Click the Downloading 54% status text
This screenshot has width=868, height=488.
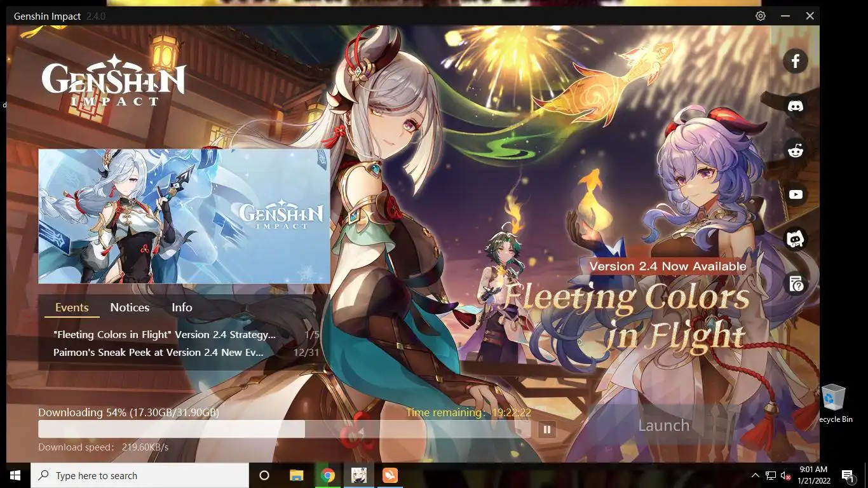pyautogui.click(x=128, y=412)
